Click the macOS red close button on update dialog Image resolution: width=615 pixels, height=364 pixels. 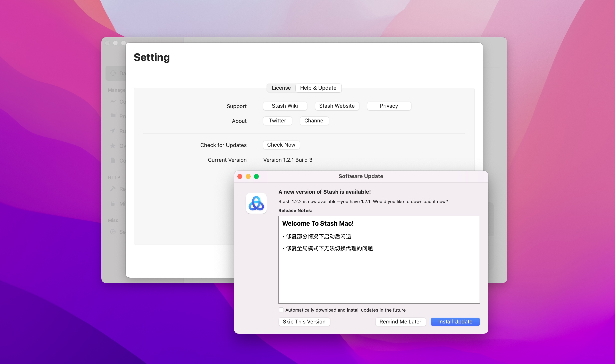pyautogui.click(x=240, y=176)
